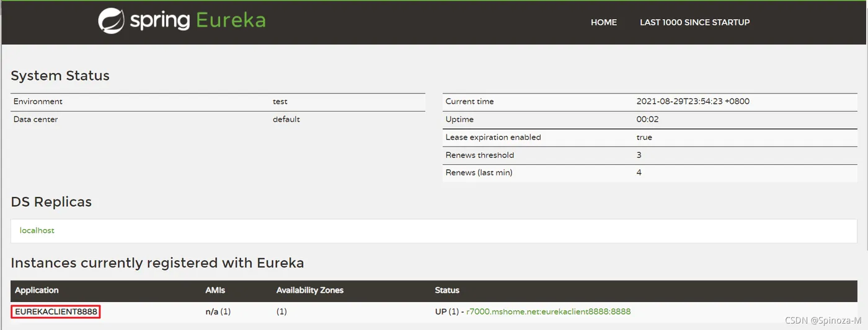Viewport: 868px width, 330px height.
Task: Select the renews last min value 4
Action: (x=639, y=173)
